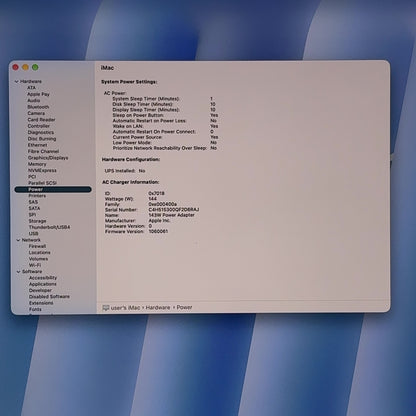
Task: Click the "System Power Settings:" heading
Action: tap(129, 82)
